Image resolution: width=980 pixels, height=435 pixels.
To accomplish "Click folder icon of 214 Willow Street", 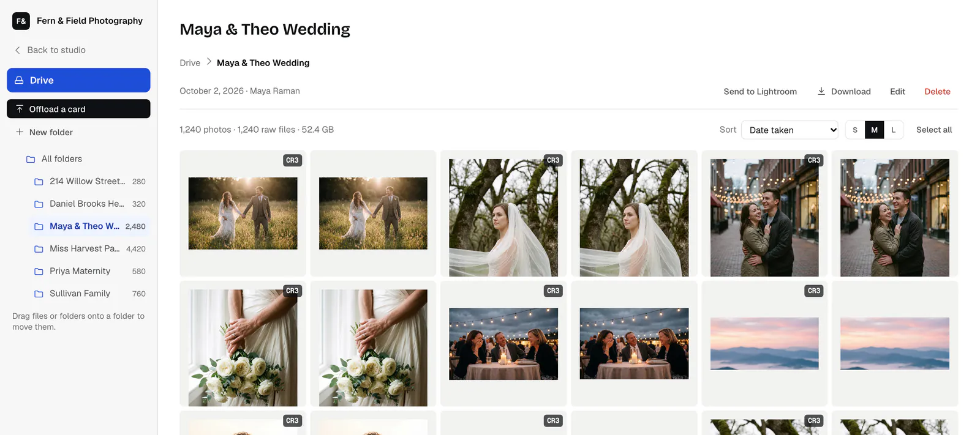I will point(39,182).
